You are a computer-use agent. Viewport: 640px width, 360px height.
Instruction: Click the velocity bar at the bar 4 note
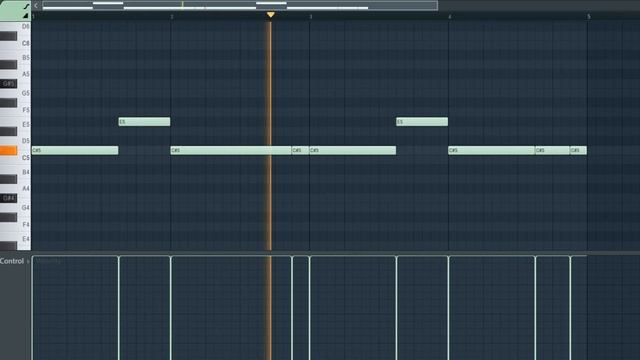449,308
